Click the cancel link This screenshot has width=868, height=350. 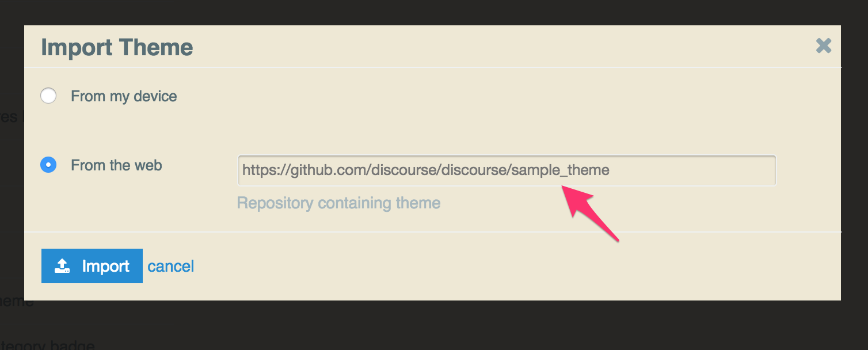(x=171, y=266)
